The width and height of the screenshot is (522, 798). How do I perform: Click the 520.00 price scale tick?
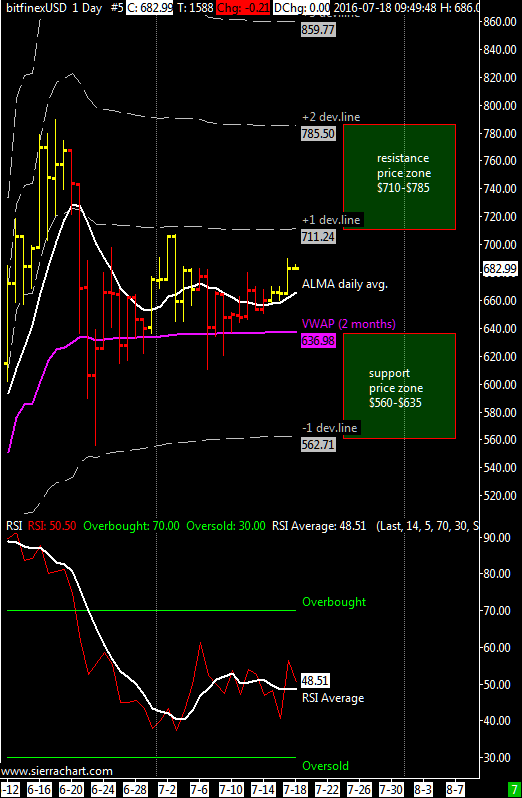click(500, 496)
